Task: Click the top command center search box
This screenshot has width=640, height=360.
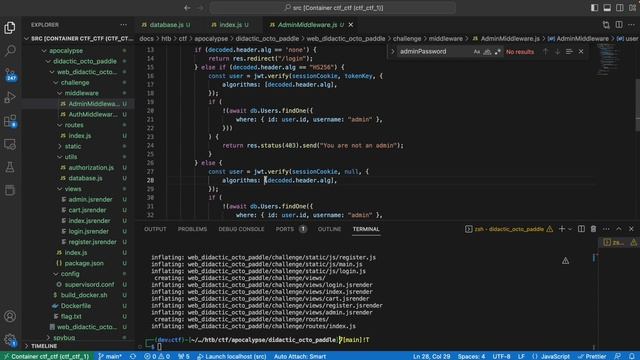Action: pos(333,8)
